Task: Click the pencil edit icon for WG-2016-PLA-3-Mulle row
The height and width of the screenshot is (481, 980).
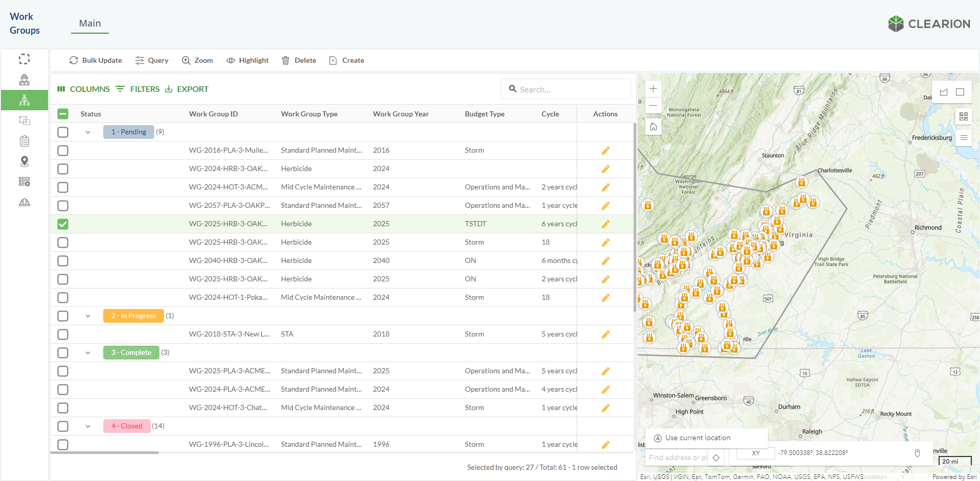Action: 605,151
